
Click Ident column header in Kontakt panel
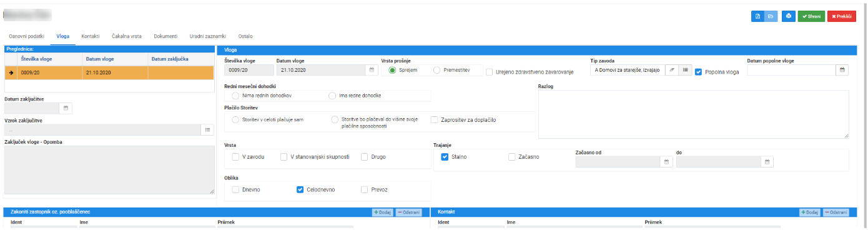pos(443,222)
